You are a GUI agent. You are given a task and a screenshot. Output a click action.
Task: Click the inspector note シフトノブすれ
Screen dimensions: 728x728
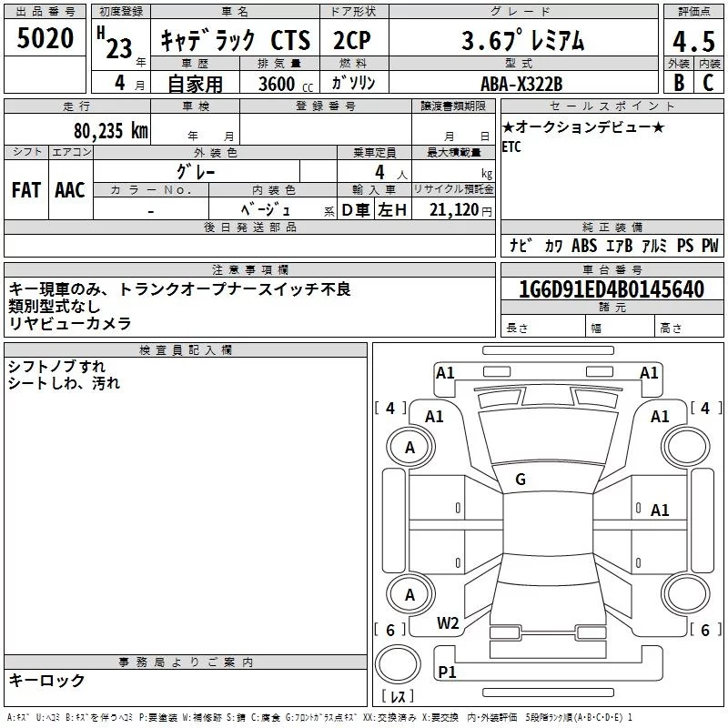click(56, 367)
